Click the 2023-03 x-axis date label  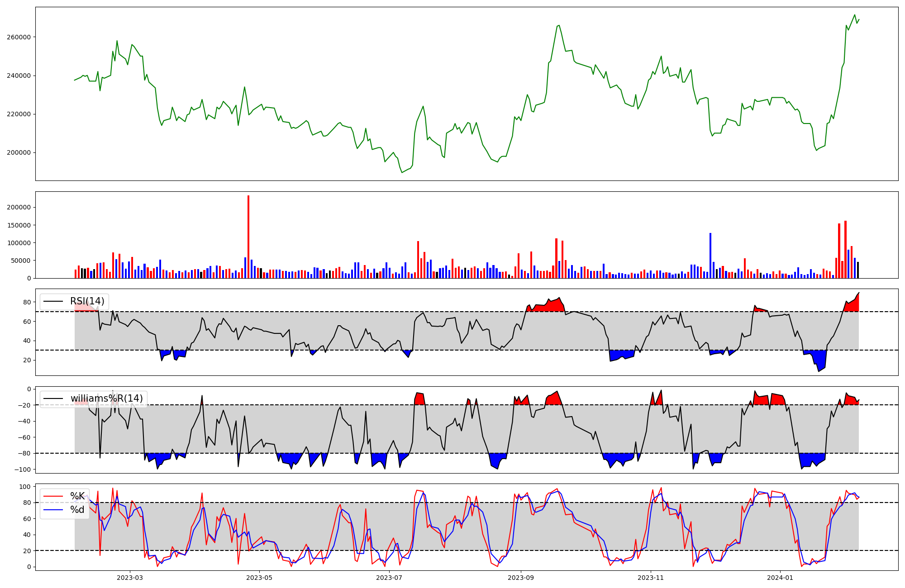point(130,578)
